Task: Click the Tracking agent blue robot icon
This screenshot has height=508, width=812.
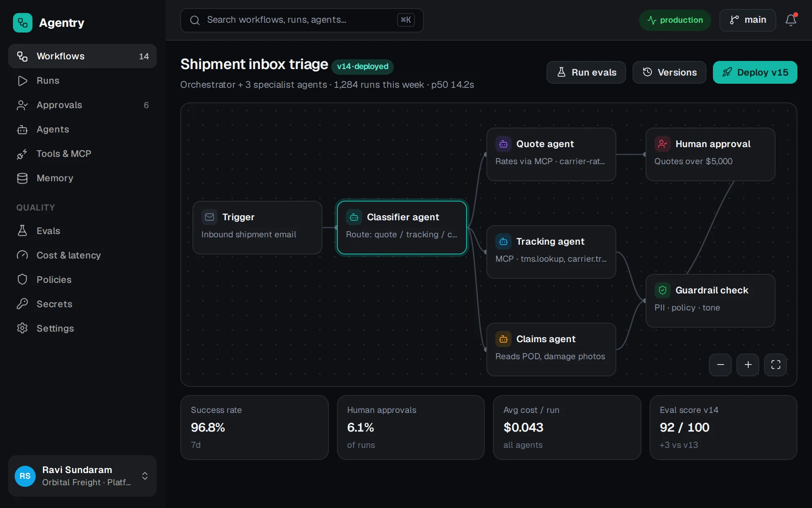Action: 503,241
